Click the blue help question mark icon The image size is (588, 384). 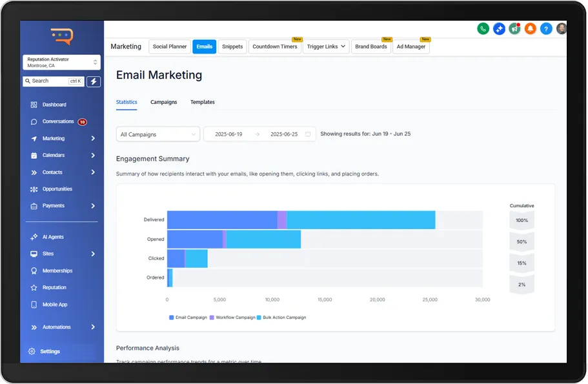pos(546,28)
